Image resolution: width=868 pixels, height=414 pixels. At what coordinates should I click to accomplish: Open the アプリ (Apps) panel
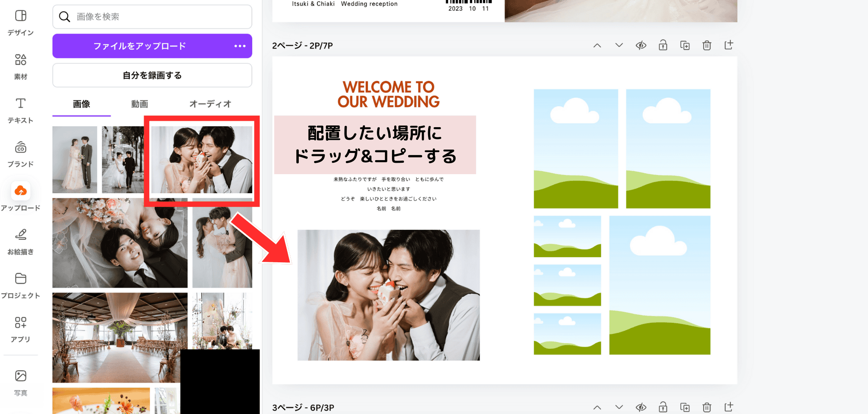coord(20,329)
